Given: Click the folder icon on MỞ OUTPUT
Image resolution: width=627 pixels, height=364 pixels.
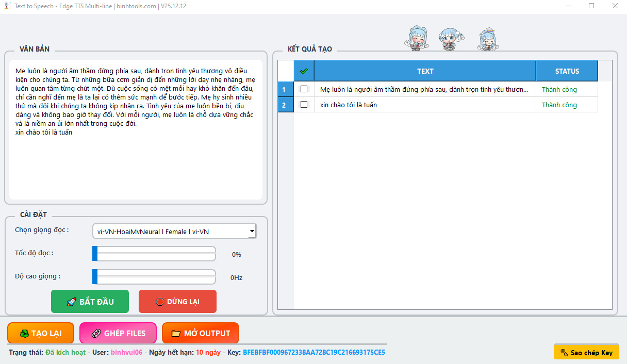Looking at the screenshot, I should [x=175, y=333].
